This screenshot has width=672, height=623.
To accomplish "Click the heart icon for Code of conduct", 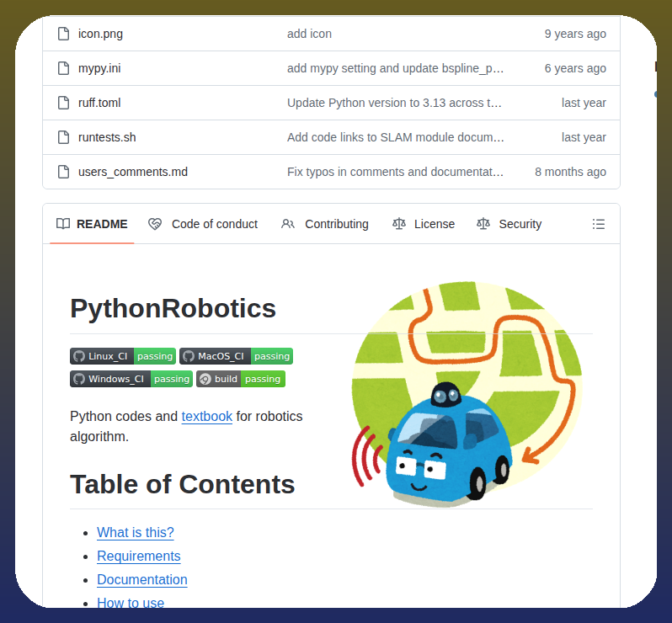I will (x=155, y=224).
